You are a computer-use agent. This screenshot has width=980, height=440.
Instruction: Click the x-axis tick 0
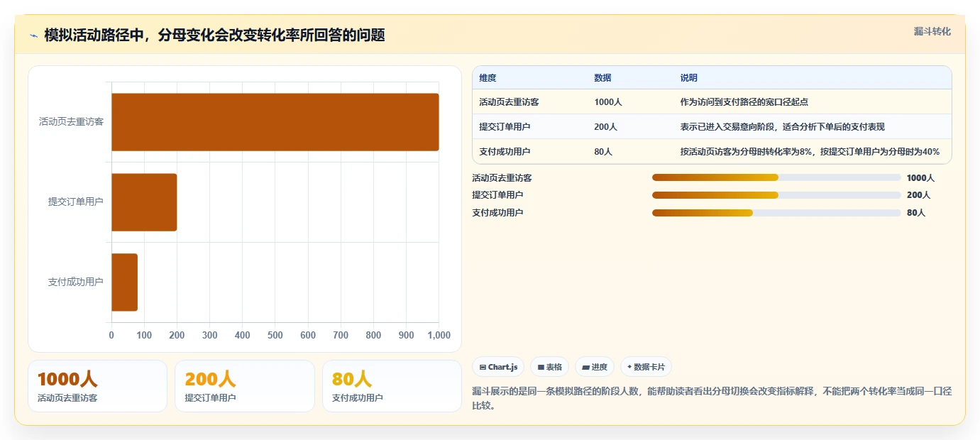[x=111, y=335]
